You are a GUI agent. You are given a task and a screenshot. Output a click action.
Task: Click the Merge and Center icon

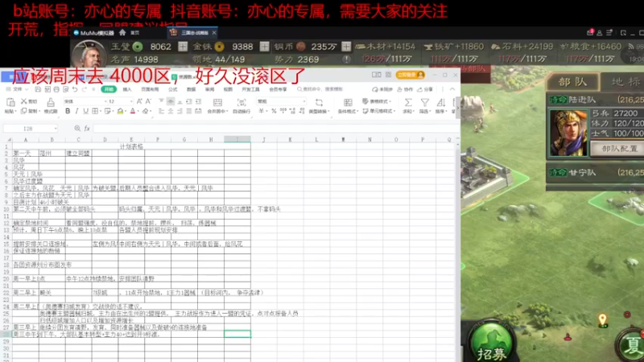(x=217, y=102)
